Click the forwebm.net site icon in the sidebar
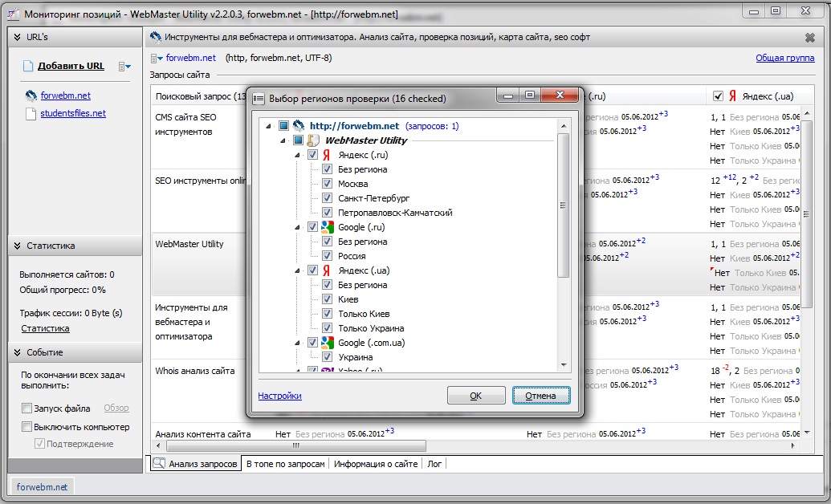The height and width of the screenshot is (504, 831). [31, 96]
